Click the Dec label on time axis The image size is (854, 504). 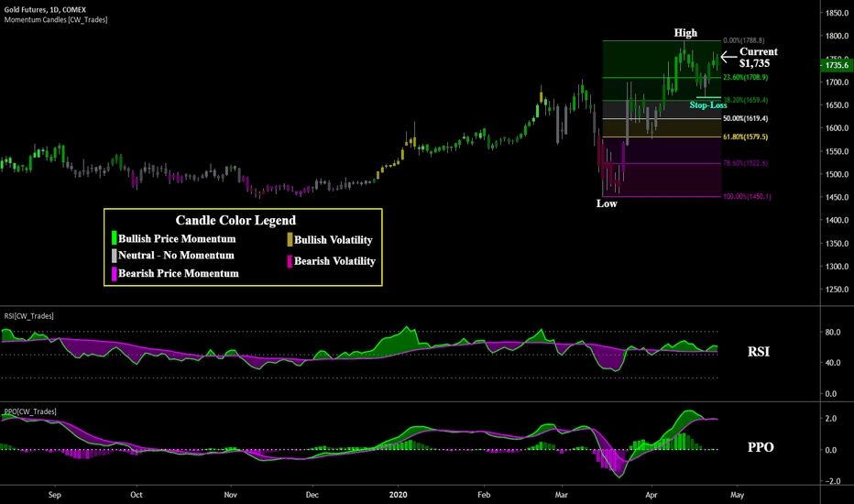point(312,495)
